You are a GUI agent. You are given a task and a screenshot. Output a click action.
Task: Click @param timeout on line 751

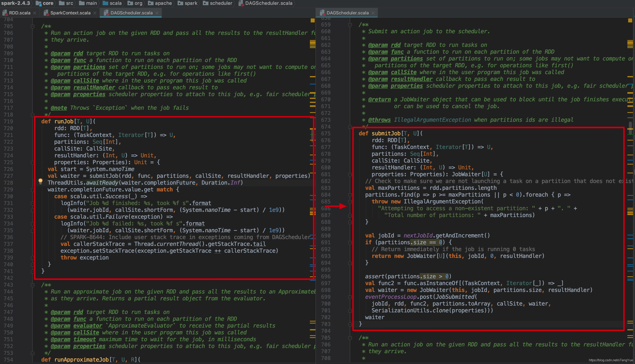73,339
